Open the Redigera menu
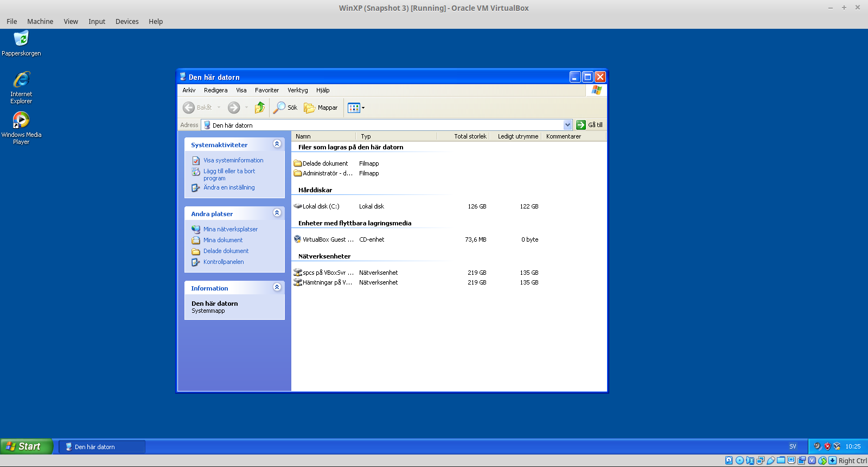Image resolution: width=868 pixels, height=467 pixels. (216, 90)
